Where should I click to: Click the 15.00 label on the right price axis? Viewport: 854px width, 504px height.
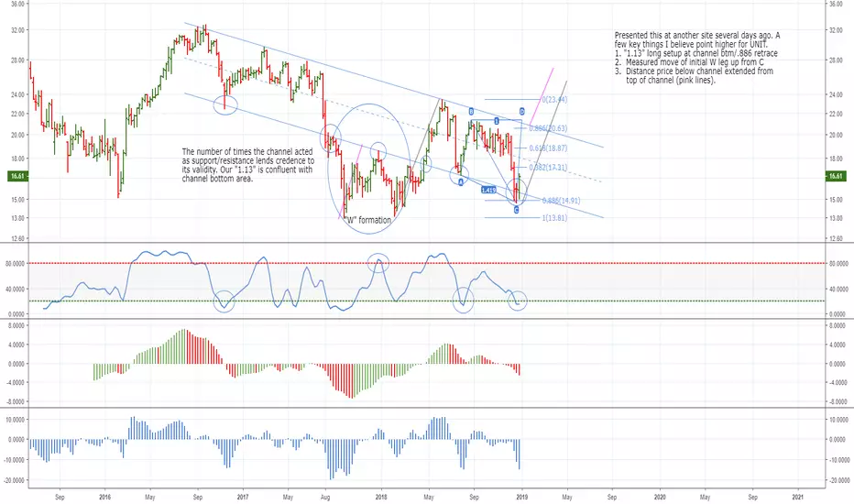pyautogui.click(x=836, y=200)
